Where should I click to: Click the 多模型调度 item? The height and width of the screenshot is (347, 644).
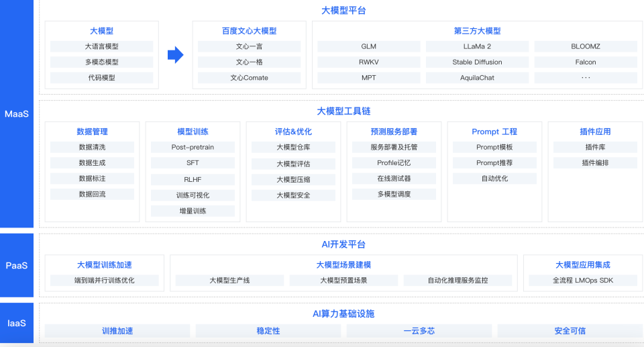pyautogui.click(x=394, y=194)
